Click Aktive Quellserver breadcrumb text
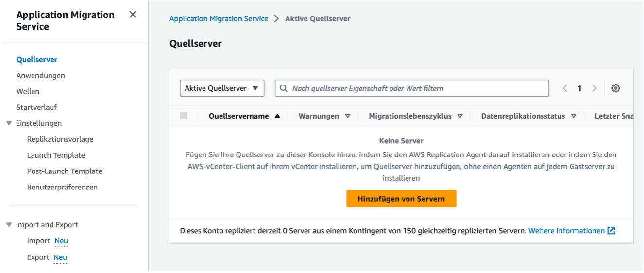Viewport: 644px width, 273px height. [318, 18]
